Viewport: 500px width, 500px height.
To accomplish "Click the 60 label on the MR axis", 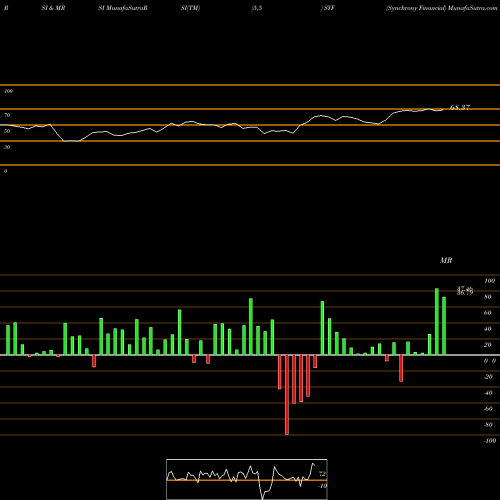I will (x=487, y=313).
